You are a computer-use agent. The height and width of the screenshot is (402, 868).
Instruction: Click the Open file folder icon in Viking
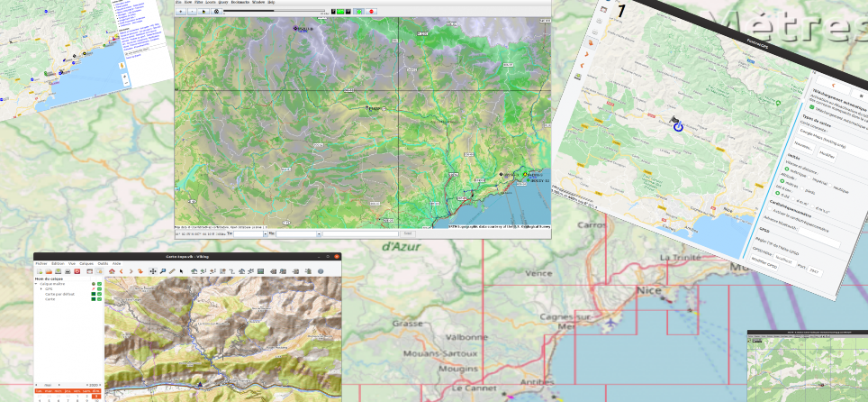click(x=49, y=271)
